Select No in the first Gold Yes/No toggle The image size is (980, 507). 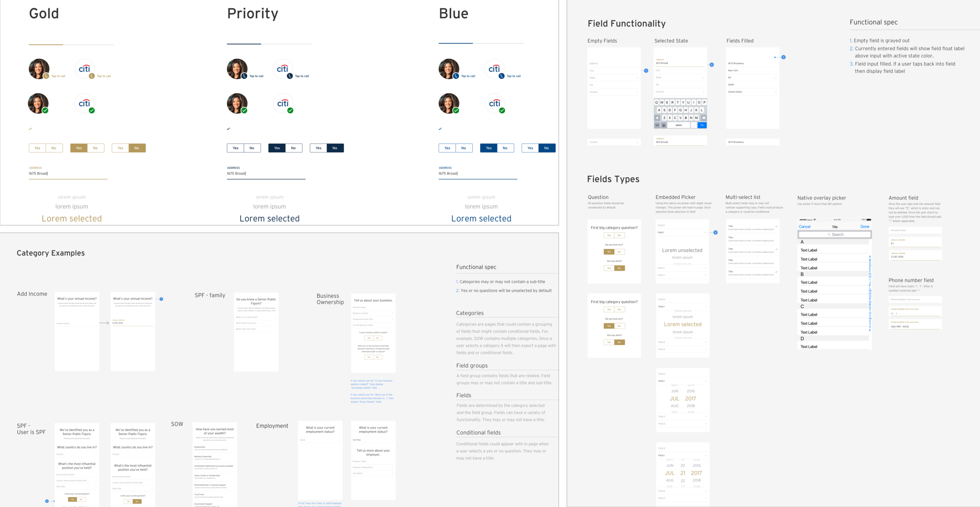pyautogui.click(x=54, y=148)
